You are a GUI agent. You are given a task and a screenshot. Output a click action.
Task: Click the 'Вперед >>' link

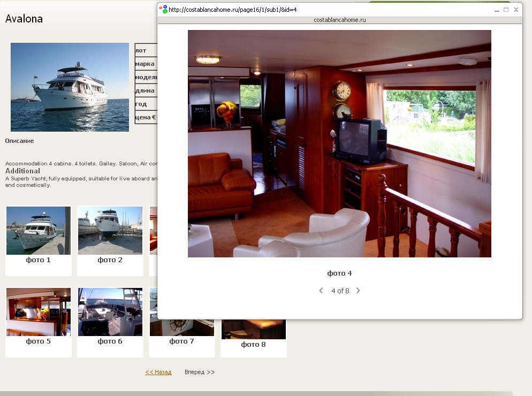pyautogui.click(x=200, y=372)
